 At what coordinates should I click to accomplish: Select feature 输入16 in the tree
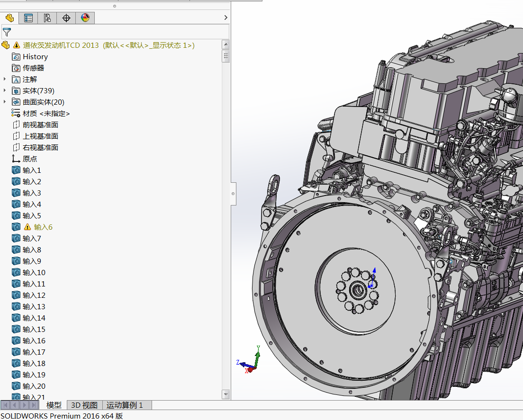[x=34, y=340]
